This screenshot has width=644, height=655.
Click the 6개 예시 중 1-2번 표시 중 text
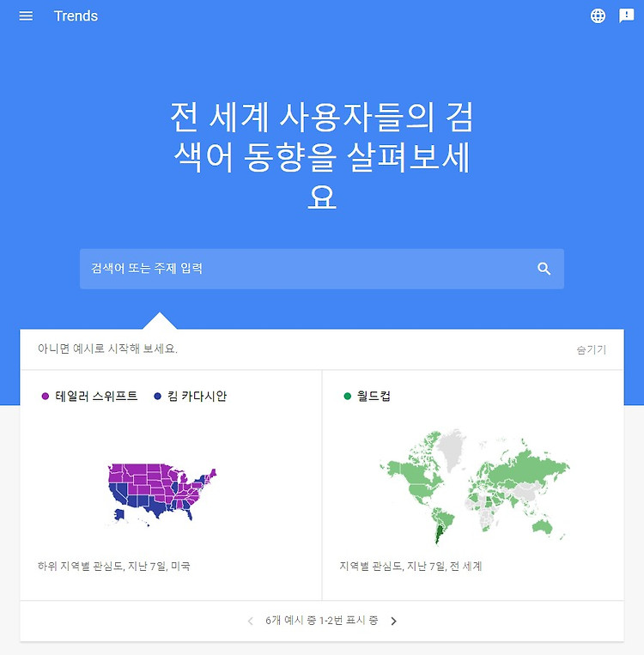322,621
